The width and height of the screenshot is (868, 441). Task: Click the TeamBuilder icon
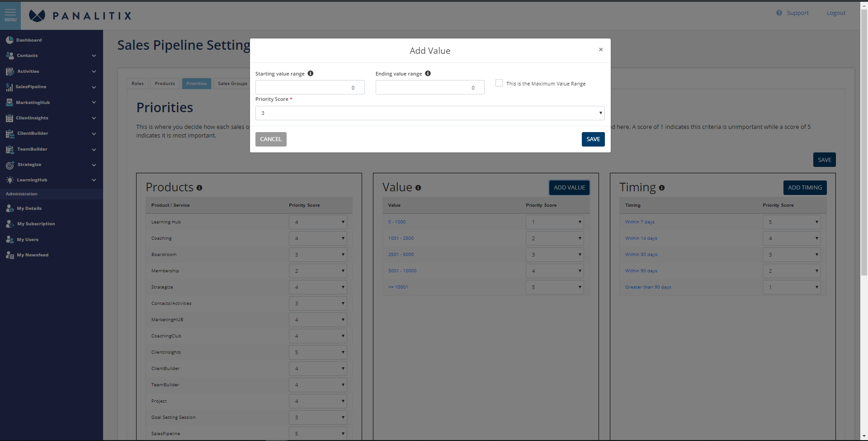[x=9, y=149]
